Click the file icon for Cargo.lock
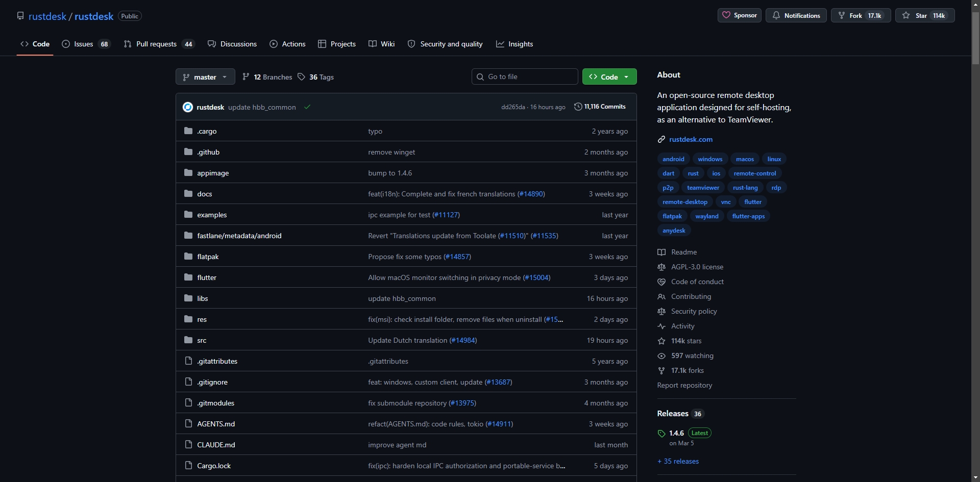Viewport: 980px width, 482px height. point(188,466)
